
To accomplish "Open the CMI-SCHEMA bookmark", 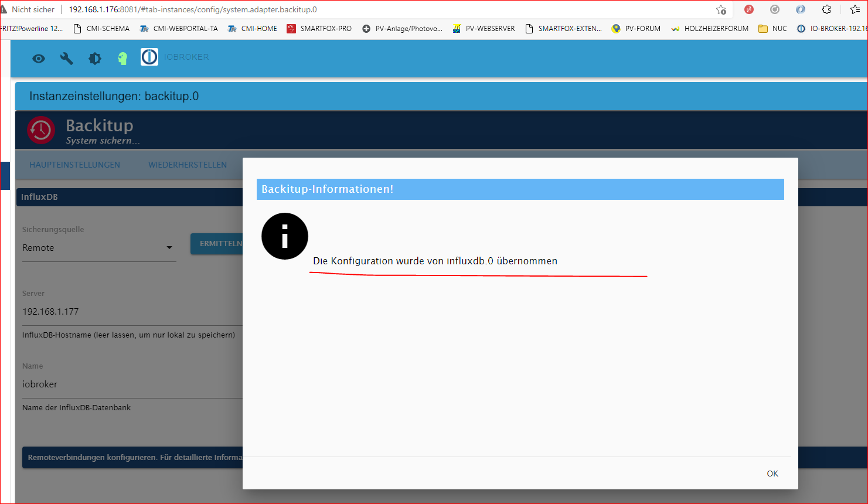I will pyautogui.click(x=101, y=28).
